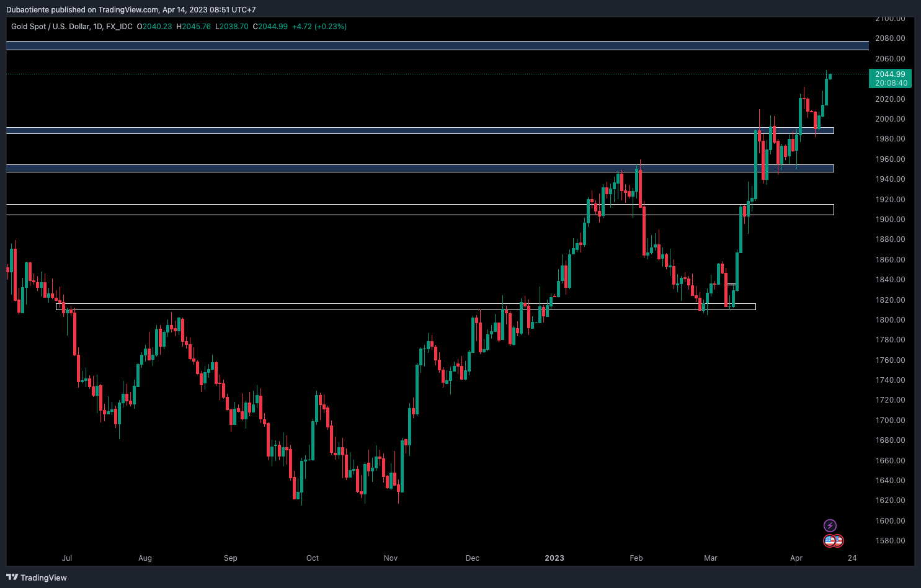Click the Sep label on time axis
921x588 pixels.
231,558
